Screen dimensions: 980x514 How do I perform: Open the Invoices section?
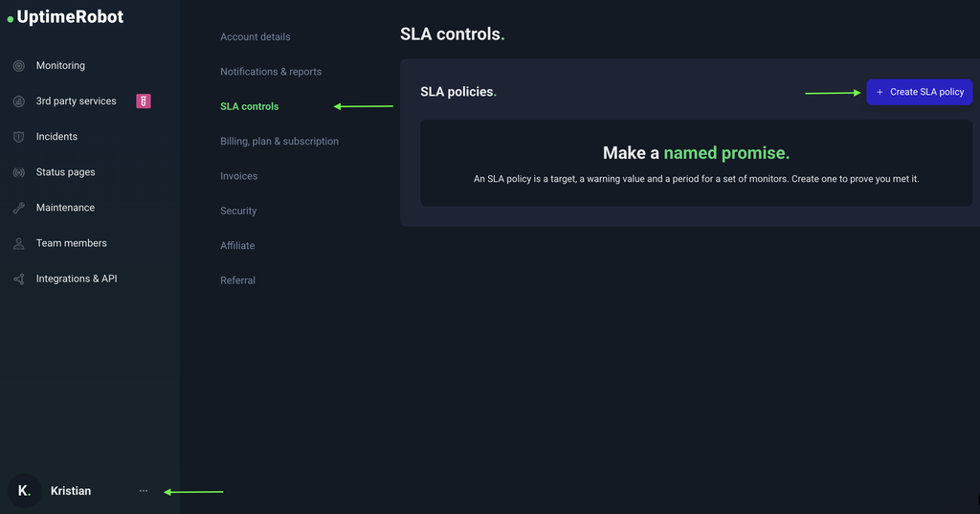[238, 176]
